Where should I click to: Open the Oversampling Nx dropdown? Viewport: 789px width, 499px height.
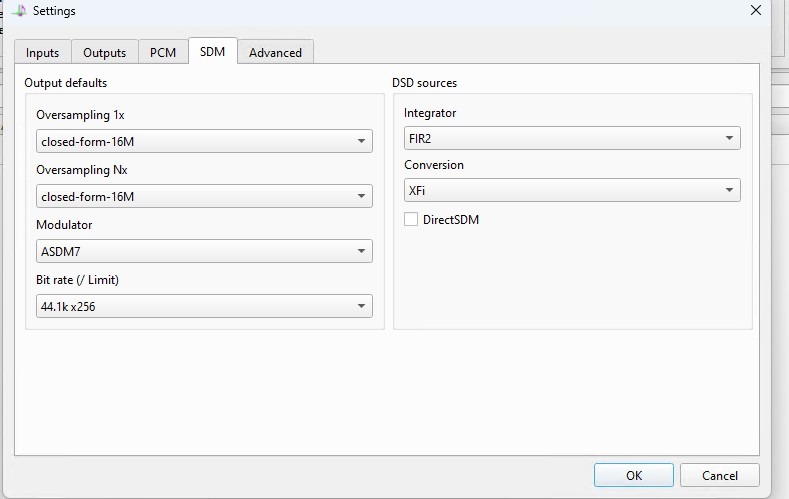point(204,196)
